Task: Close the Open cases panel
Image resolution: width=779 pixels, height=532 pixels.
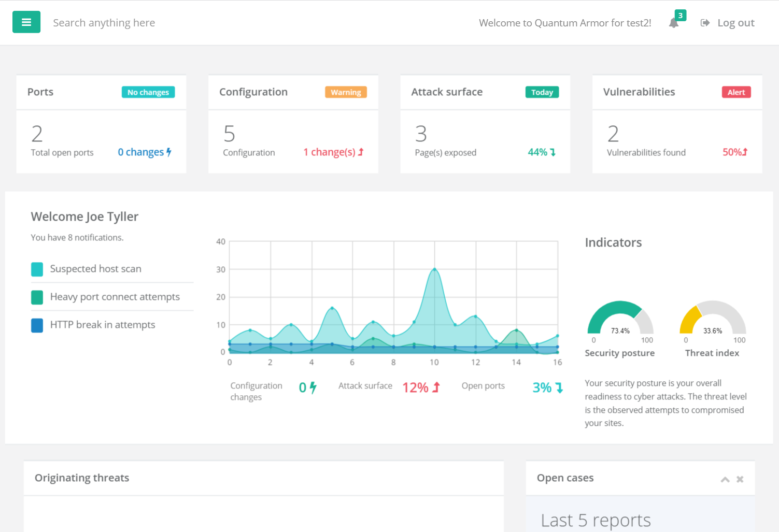Action: 740,480
